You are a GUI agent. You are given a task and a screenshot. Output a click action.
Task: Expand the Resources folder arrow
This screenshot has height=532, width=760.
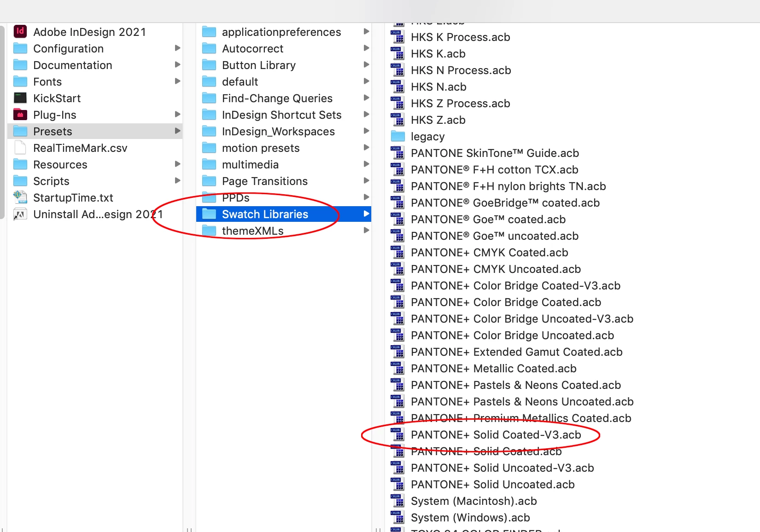(177, 164)
